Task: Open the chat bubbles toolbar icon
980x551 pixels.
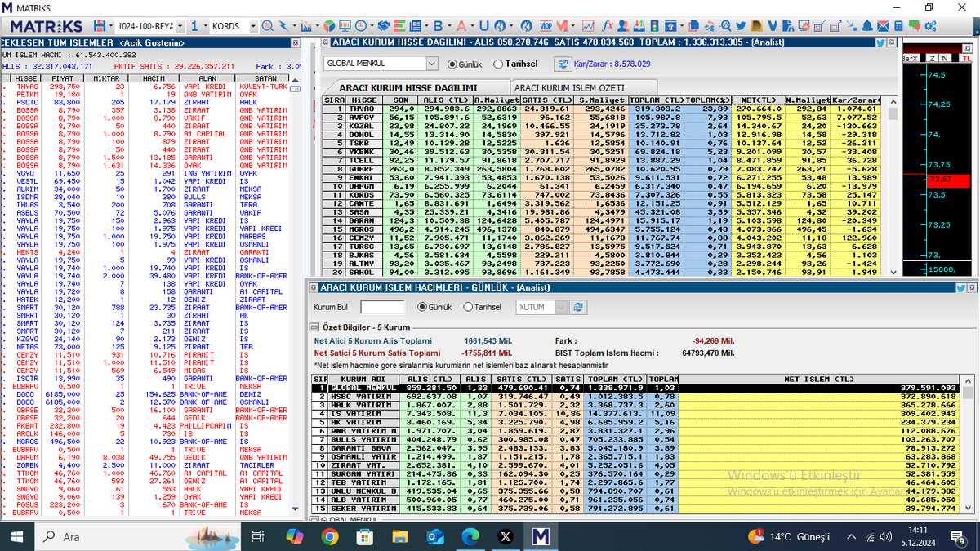Action: pos(914,26)
